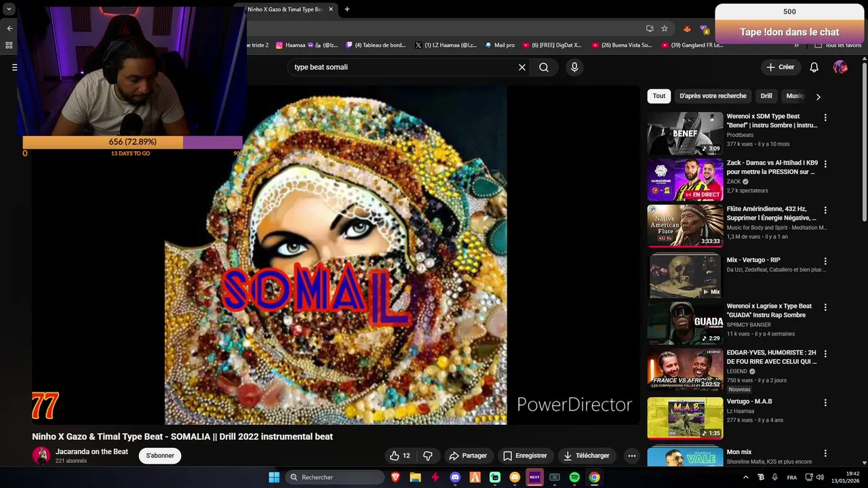Open options for EDGAR-YVES, HUMORISTE video
The height and width of the screenshot is (488, 868).
click(x=825, y=354)
